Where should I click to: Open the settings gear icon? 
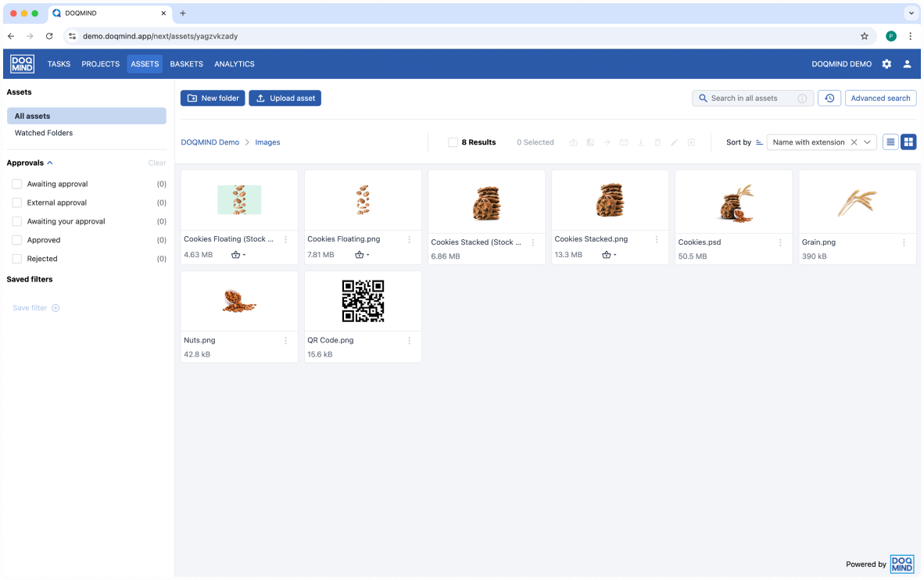click(886, 63)
